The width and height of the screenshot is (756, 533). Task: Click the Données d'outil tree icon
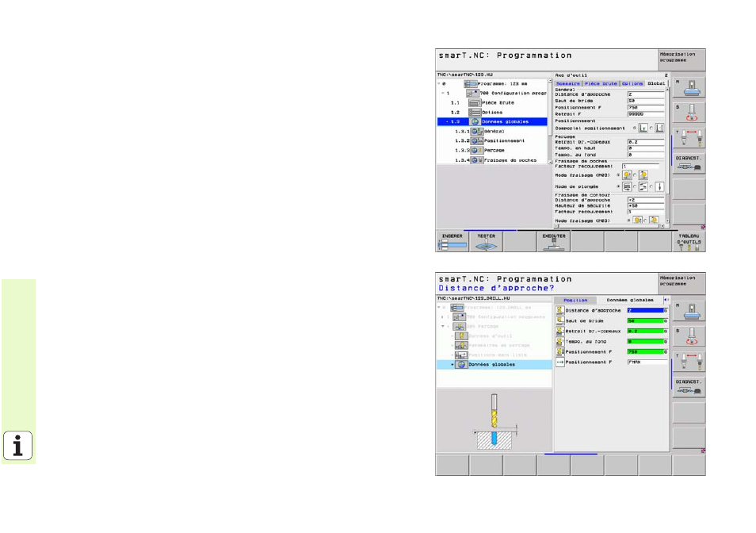[461, 336]
